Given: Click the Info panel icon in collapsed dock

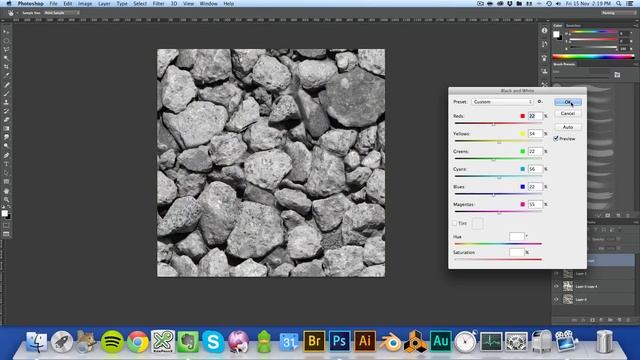Looking at the screenshot, I should [544, 30].
